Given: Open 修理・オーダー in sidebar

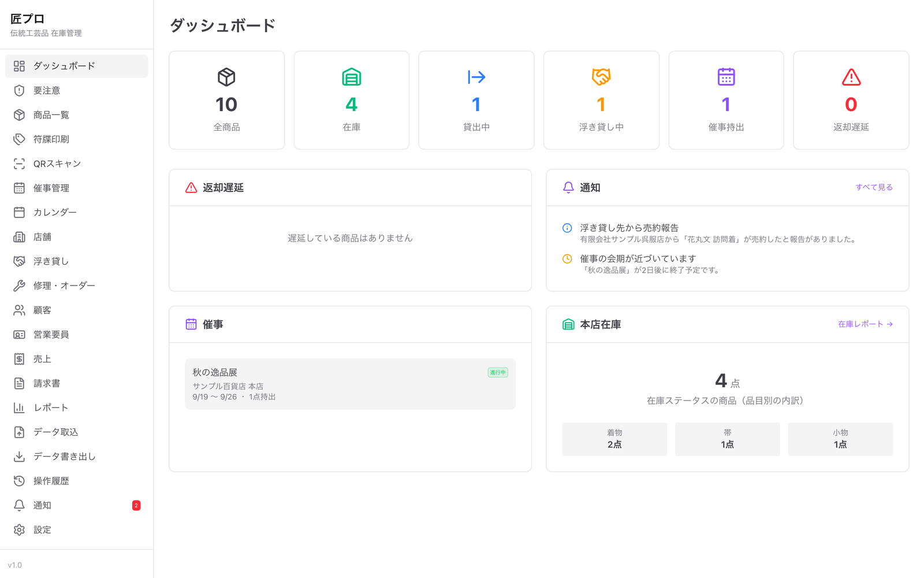Looking at the screenshot, I should point(77,286).
